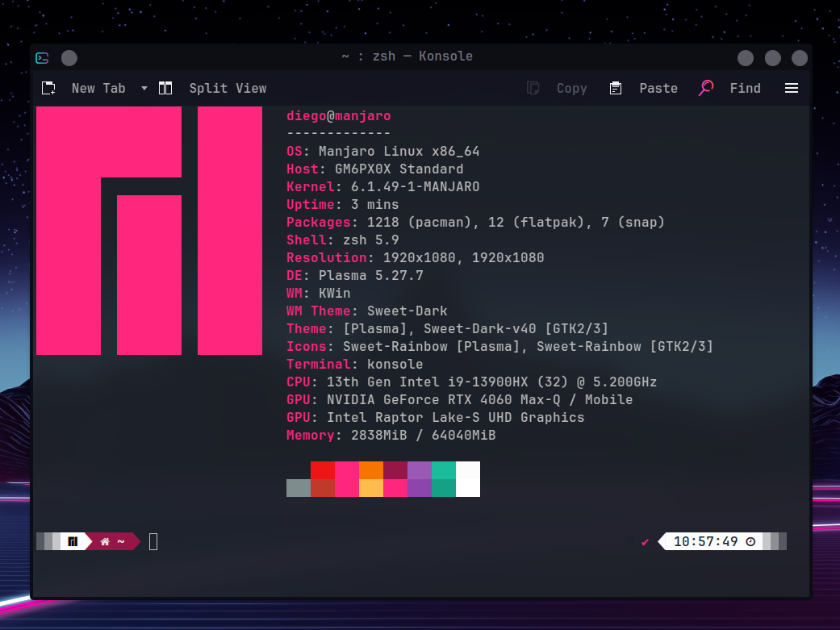Click the red check mark status icon
840x630 pixels.
tap(645, 542)
